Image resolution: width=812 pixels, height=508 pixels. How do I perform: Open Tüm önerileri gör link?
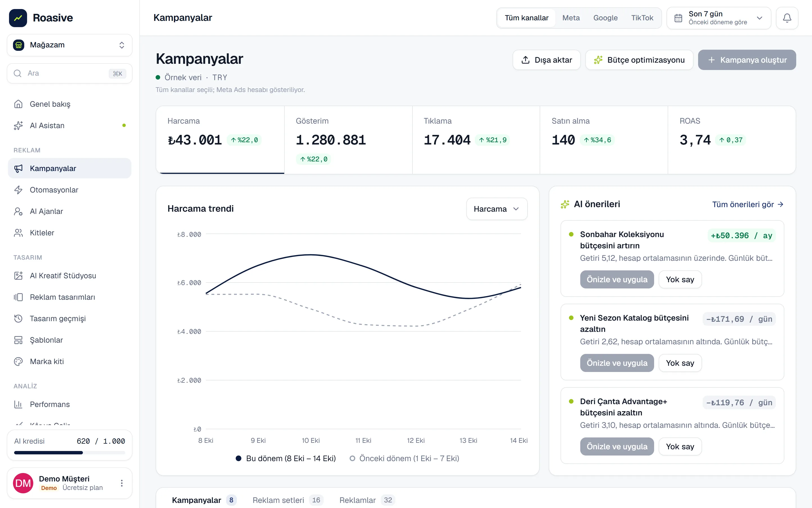748,204
